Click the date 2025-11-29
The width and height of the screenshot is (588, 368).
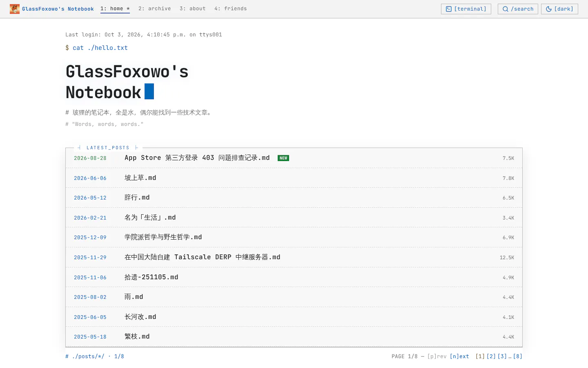90,258
